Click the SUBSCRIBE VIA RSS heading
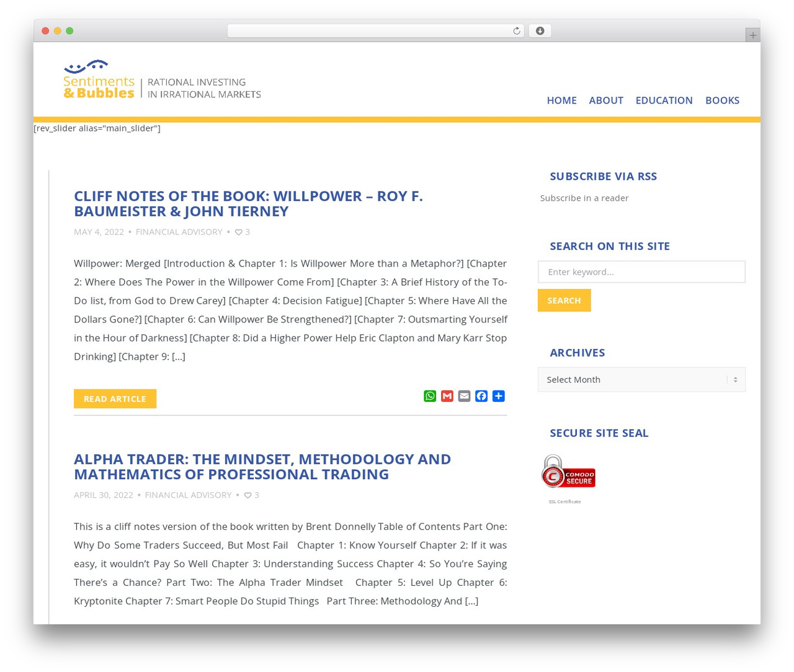The image size is (794, 672). [603, 177]
